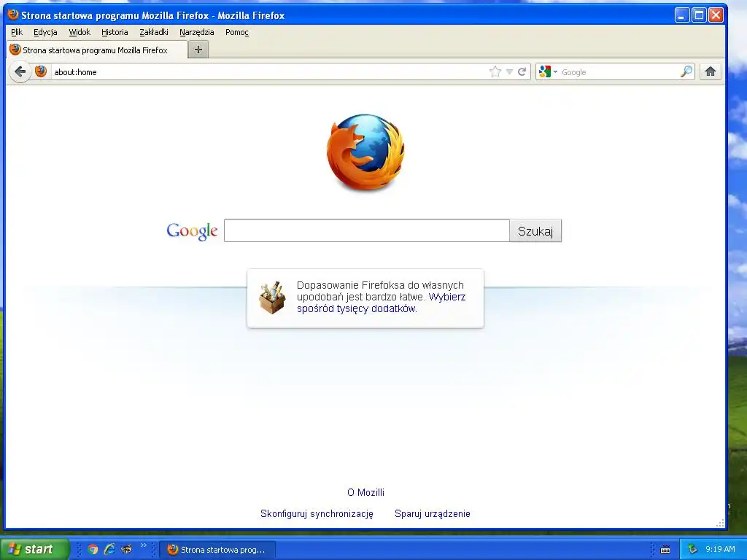Launch Internet Explorer from quick launch
The width and height of the screenshot is (747, 560).
(x=109, y=549)
